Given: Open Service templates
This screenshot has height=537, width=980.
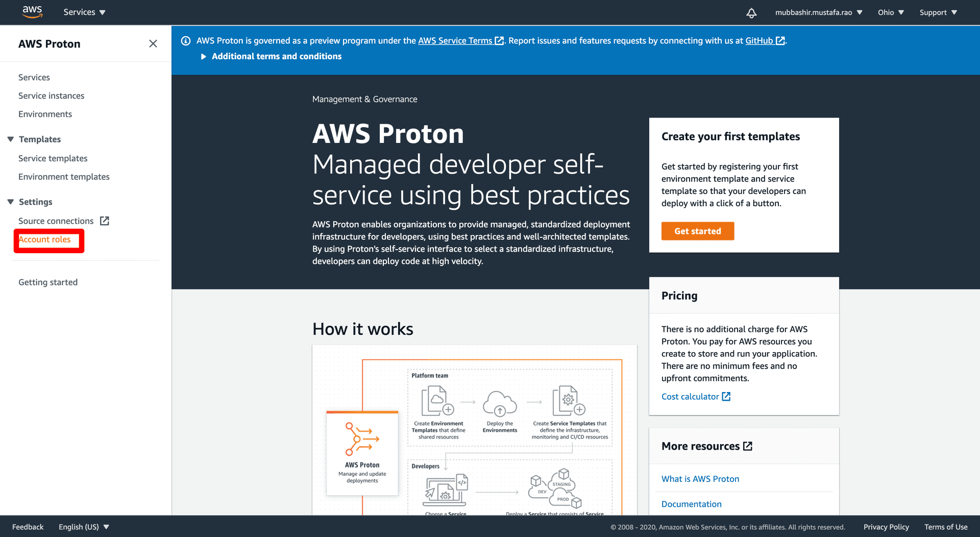Looking at the screenshot, I should 53,159.
